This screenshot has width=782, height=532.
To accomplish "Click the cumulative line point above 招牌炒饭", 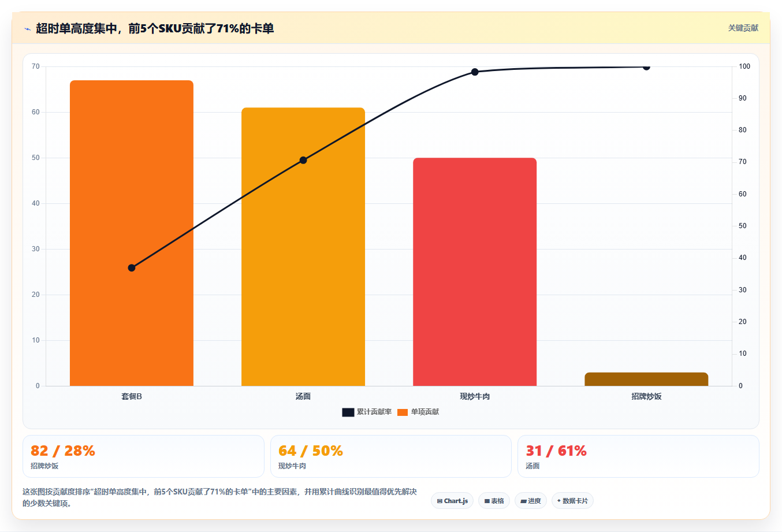I will [x=646, y=67].
